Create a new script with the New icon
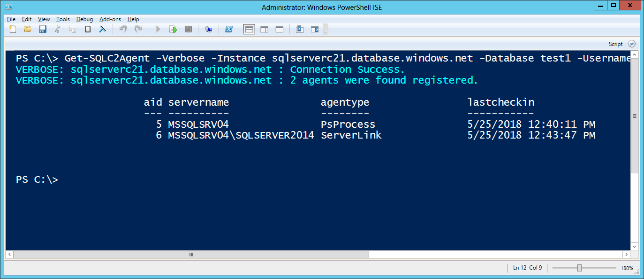Screen dimensions: 644x279 (x=13, y=29)
